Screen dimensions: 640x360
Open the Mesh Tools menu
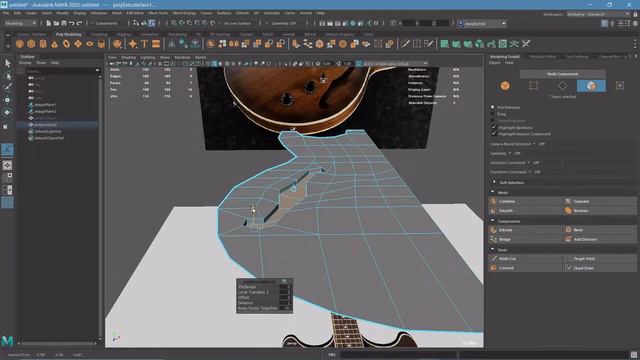click(x=158, y=13)
